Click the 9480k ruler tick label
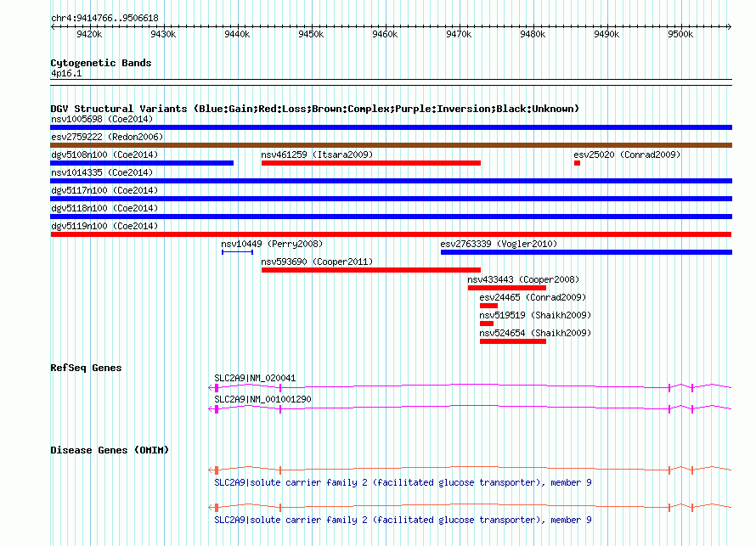 [533, 34]
